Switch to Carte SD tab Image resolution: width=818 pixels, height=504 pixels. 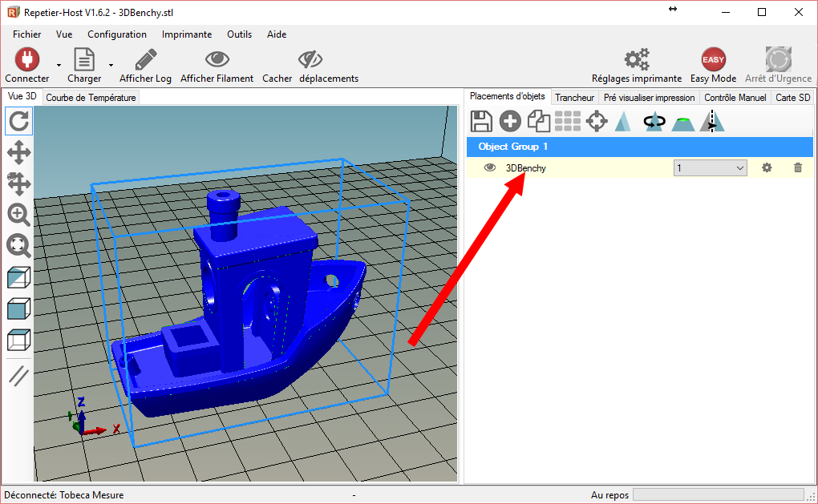(792, 98)
